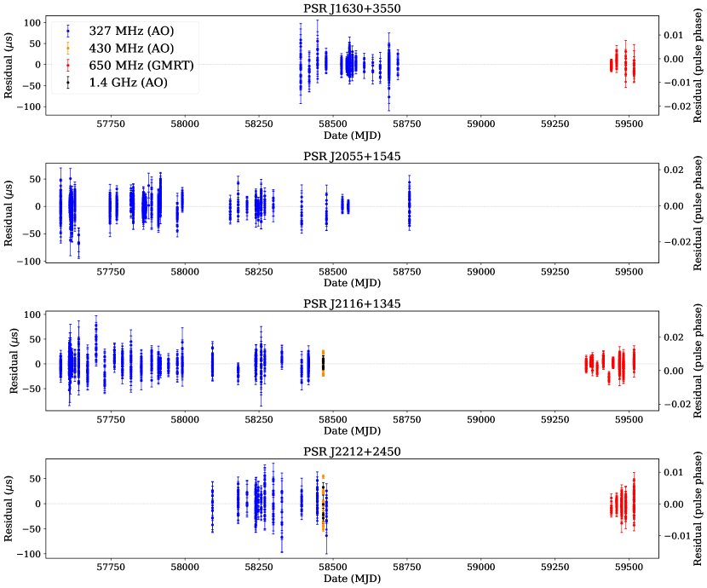Viewport: 707px width, 588px height.
Task: Click the 57750 tick in PSR J2212+2450 plot
Action: click(x=111, y=567)
